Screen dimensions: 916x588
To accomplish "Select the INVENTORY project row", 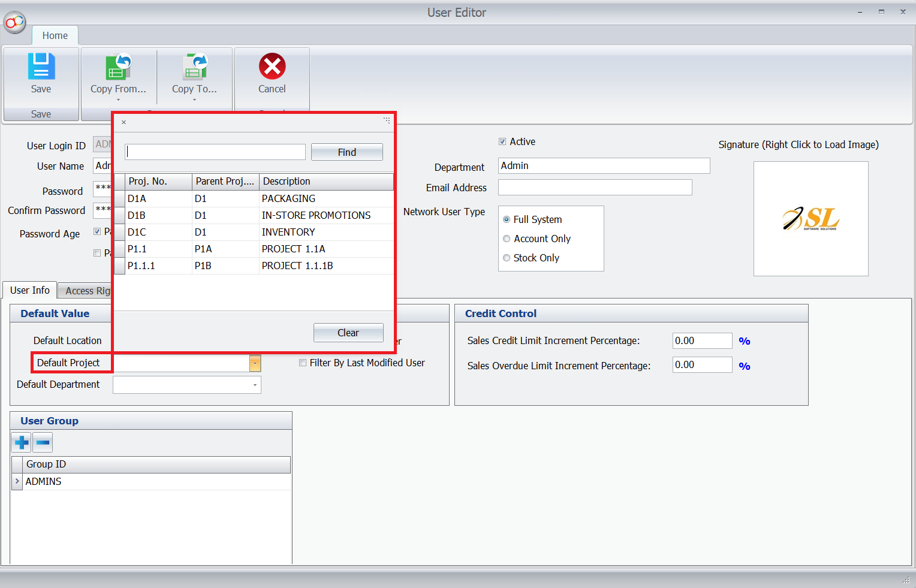I will point(288,232).
